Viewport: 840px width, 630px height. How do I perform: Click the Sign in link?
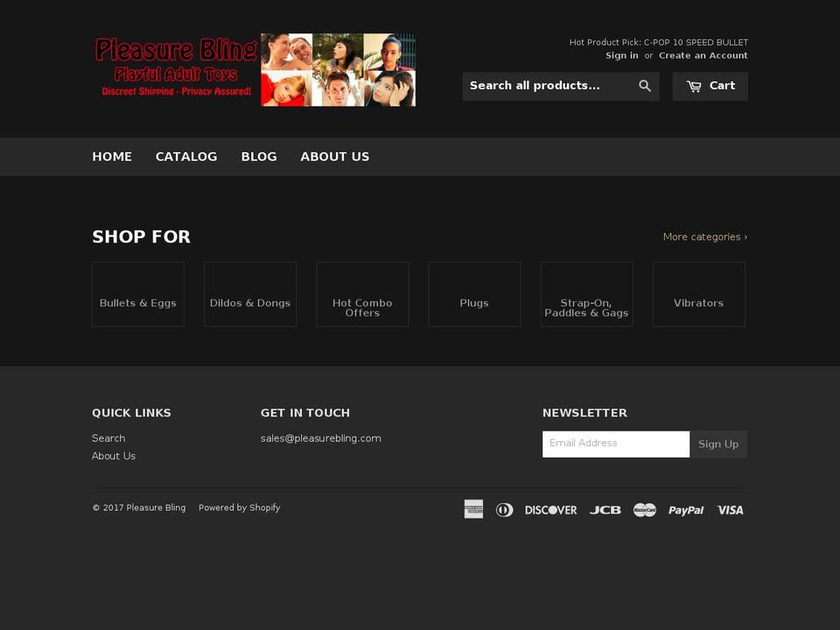coord(622,55)
